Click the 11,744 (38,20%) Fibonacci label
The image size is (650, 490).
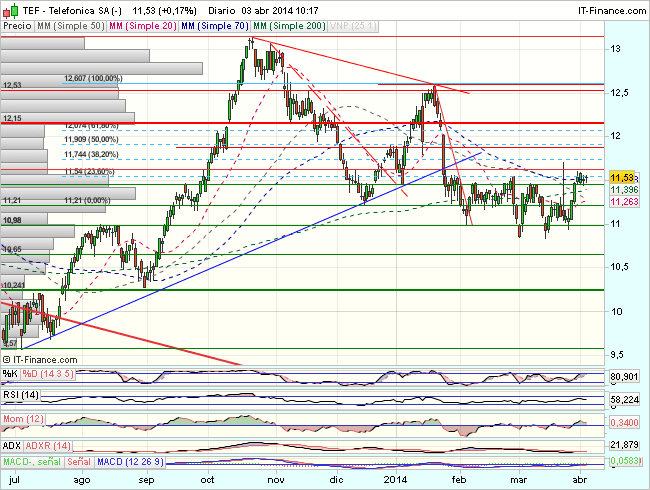pos(91,155)
